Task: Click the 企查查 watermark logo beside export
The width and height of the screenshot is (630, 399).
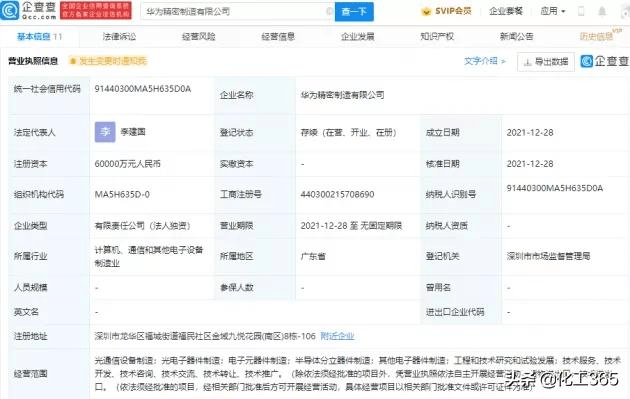Action: (605, 61)
